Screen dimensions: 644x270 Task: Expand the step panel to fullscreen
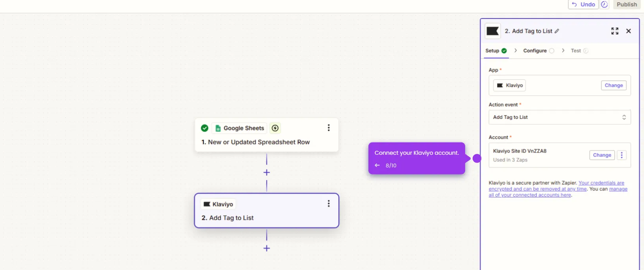[615, 31]
